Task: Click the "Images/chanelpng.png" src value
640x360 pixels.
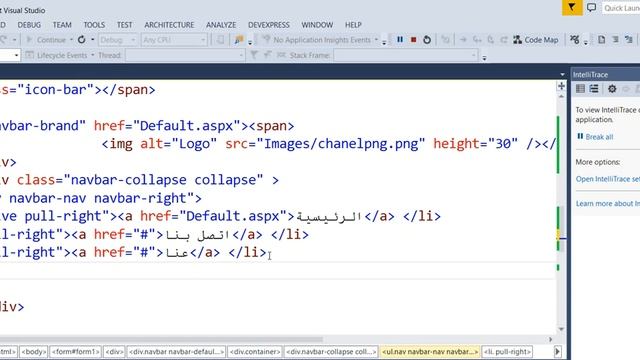Action: coord(341,144)
